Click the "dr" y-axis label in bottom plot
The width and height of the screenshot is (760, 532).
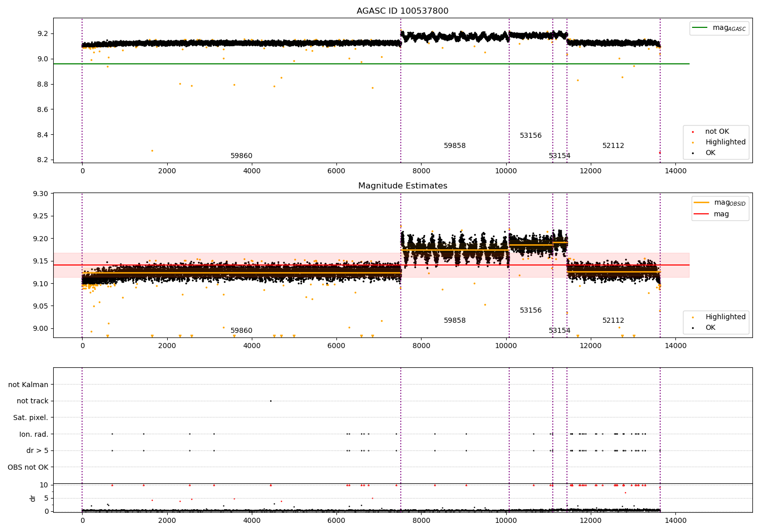tap(33, 498)
